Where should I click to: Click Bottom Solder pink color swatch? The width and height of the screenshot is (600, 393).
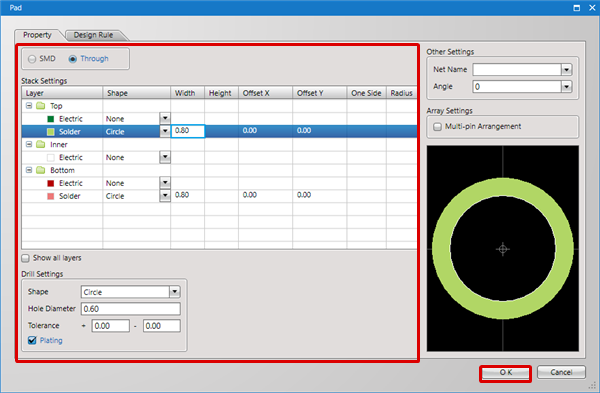click(x=51, y=196)
